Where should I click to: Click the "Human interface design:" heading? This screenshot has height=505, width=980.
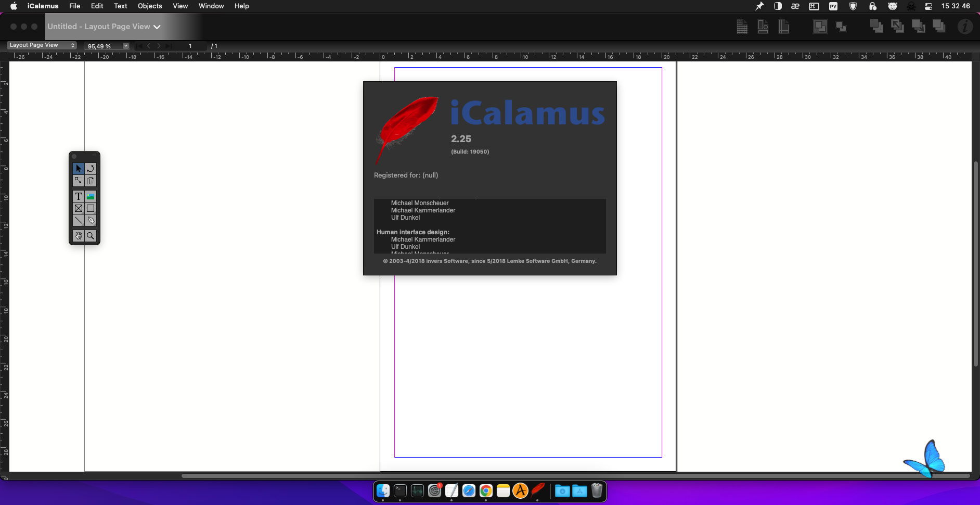pyautogui.click(x=413, y=232)
